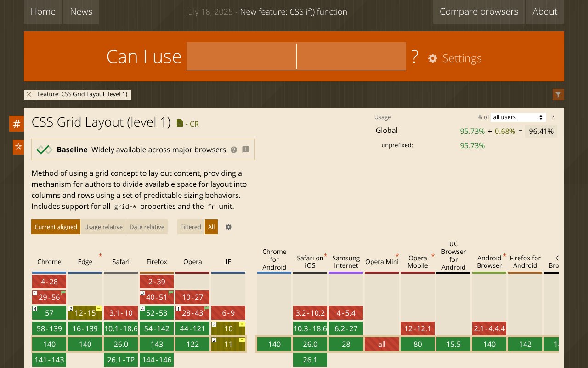Viewport: 588px width, 368px height.
Task: Click the usage help question mark
Action: coord(553,117)
